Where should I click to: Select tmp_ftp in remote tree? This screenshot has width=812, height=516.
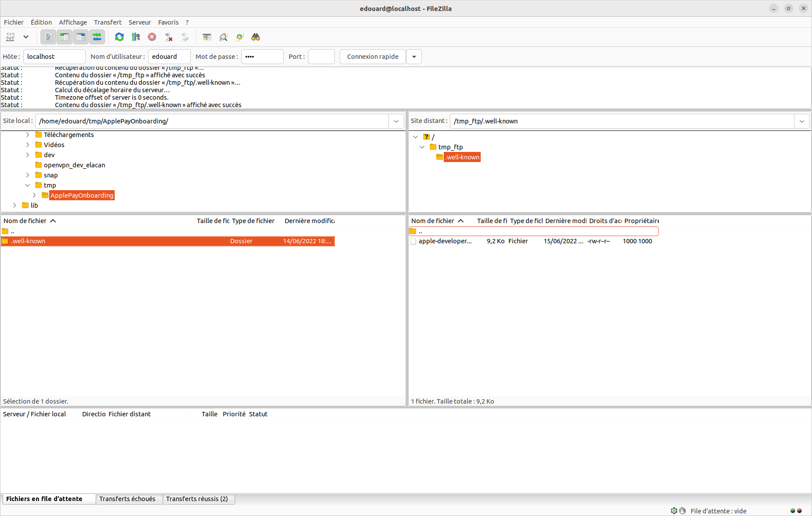tap(450, 147)
